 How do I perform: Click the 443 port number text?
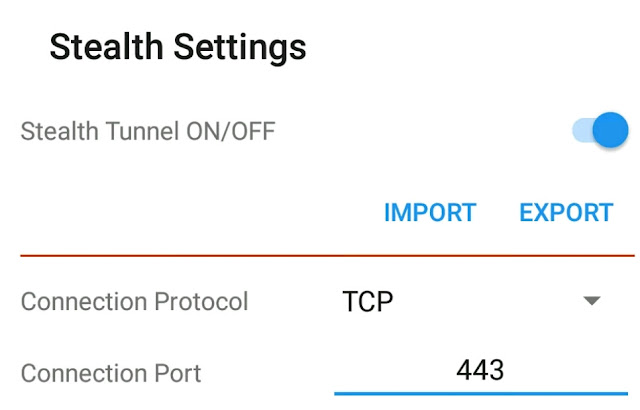coord(480,370)
